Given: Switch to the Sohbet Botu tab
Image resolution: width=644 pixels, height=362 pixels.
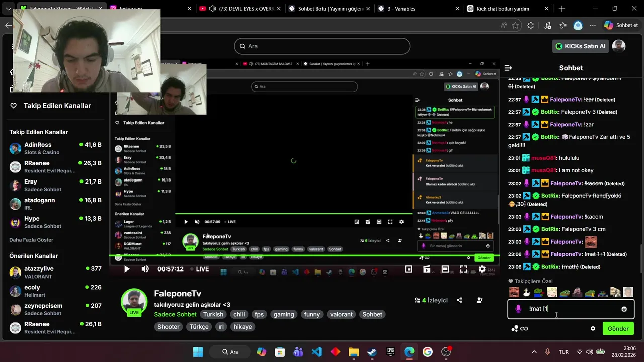Looking at the screenshot, I should 330,9.
